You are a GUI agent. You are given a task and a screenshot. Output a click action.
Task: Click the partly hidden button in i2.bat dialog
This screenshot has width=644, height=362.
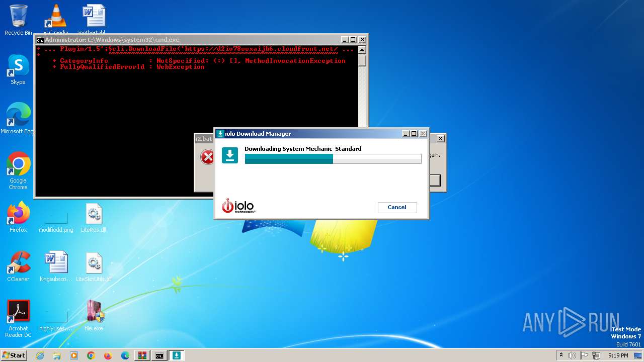(435, 180)
